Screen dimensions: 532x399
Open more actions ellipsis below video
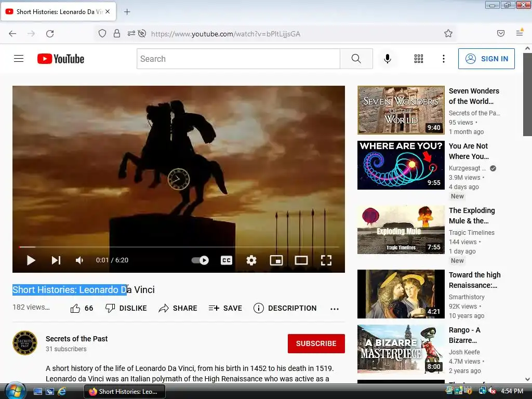(335, 309)
